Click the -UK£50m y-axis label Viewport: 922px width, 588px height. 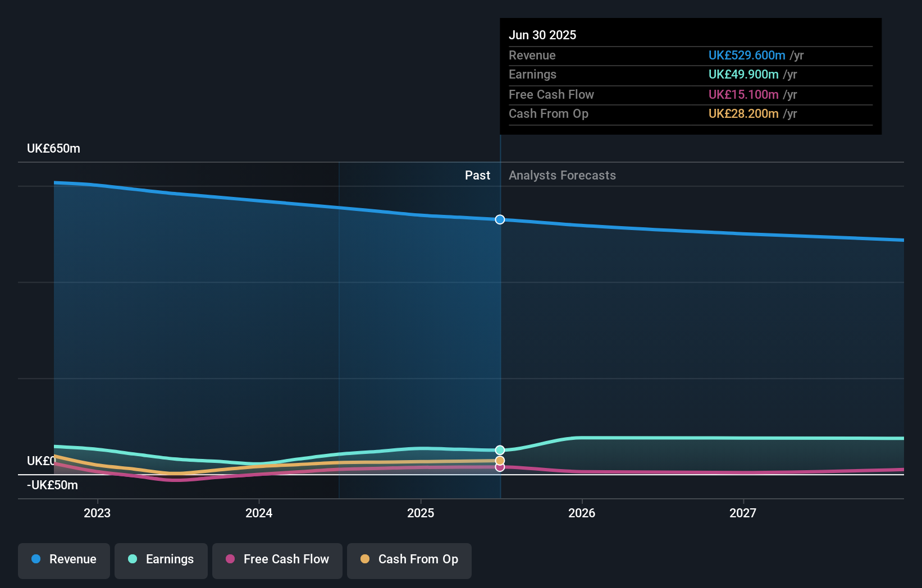point(52,485)
